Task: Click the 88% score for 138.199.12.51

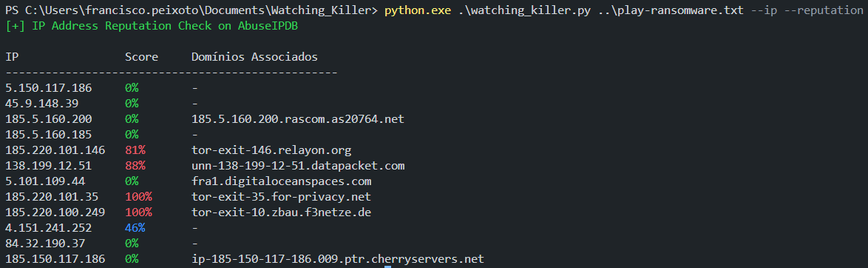Action: [135, 166]
